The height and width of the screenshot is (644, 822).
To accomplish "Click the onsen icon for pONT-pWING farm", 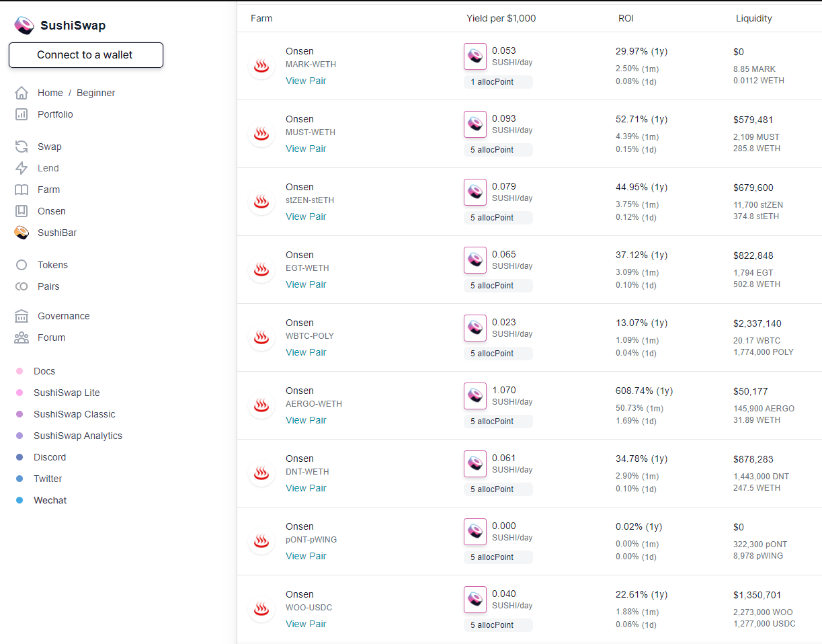I will coord(261,541).
